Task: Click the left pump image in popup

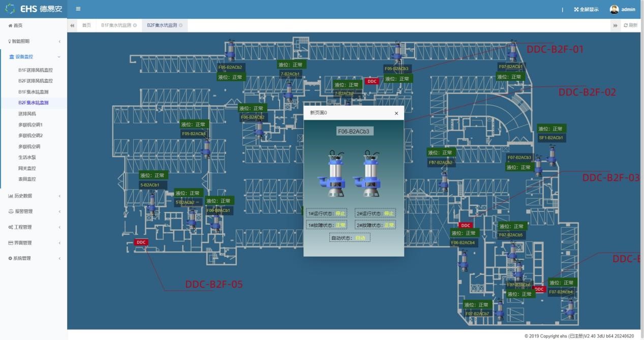Action: [331, 174]
